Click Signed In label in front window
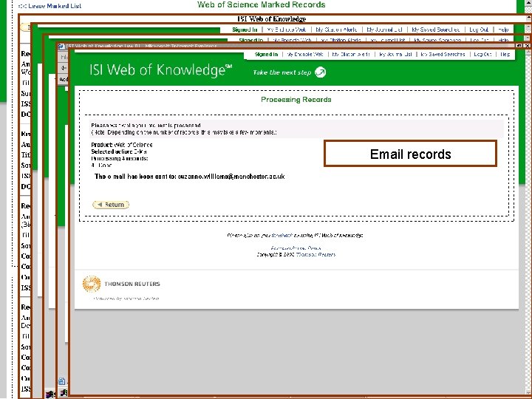Screen dimensions: 532x399 [x=266, y=54]
